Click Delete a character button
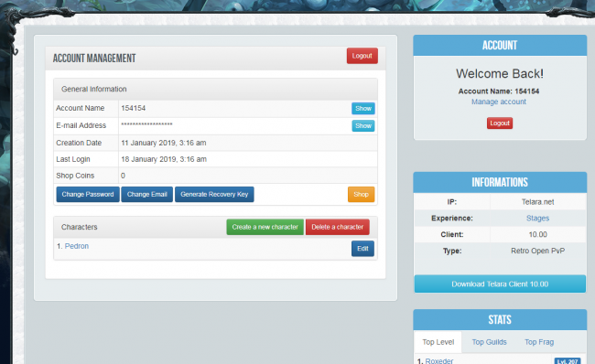The width and height of the screenshot is (595, 364). (338, 227)
